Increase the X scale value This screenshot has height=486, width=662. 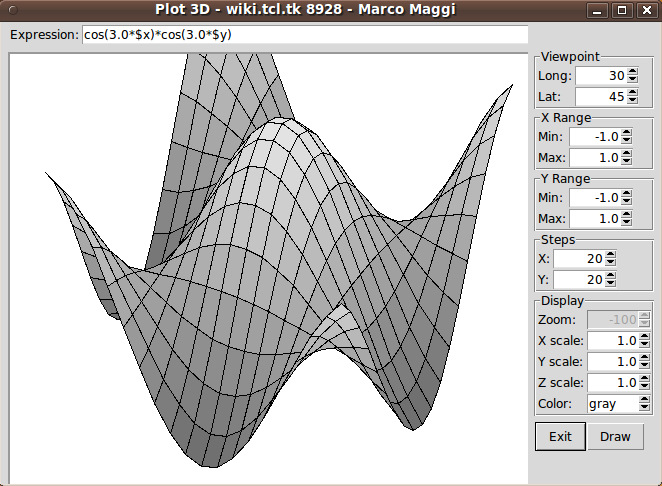click(x=644, y=337)
